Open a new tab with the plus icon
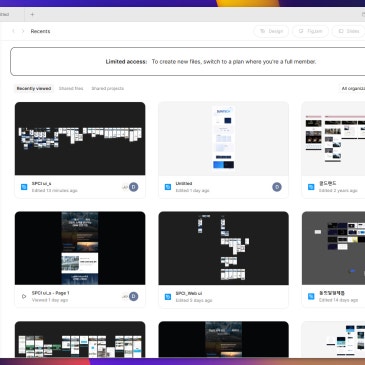Viewport: 365px width, 365px height. (x=32, y=14)
